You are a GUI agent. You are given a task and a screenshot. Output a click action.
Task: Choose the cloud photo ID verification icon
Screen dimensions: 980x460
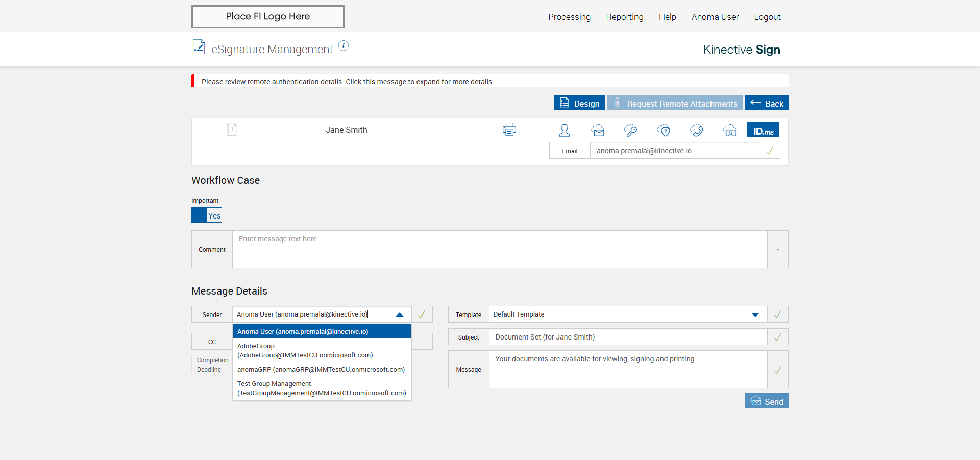pyautogui.click(x=730, y=130)
